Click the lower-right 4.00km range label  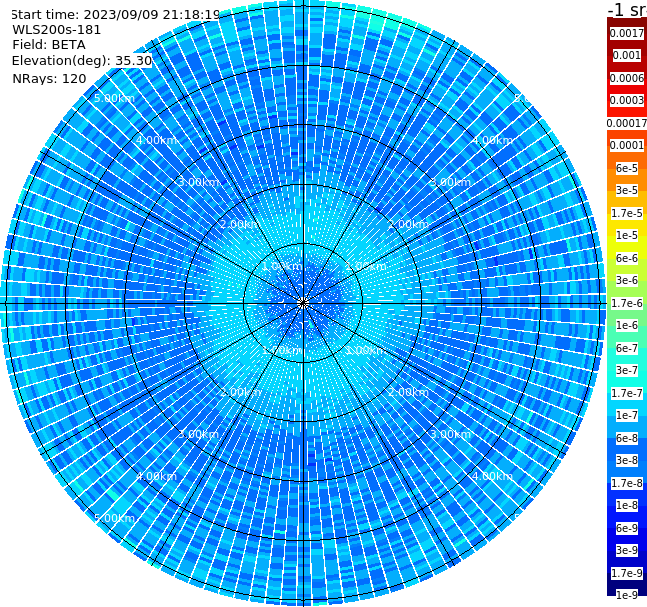click(x=492, y=476)
